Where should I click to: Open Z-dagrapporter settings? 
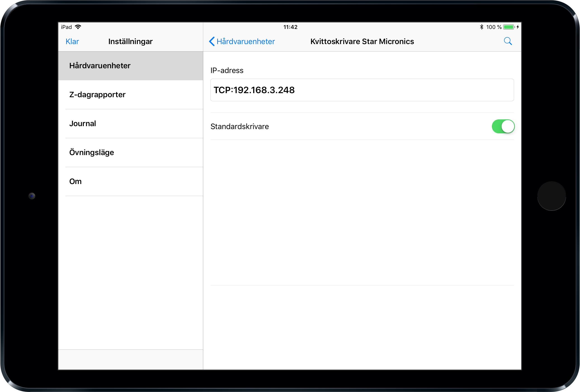pyautogui.click(x=130, y=95)
